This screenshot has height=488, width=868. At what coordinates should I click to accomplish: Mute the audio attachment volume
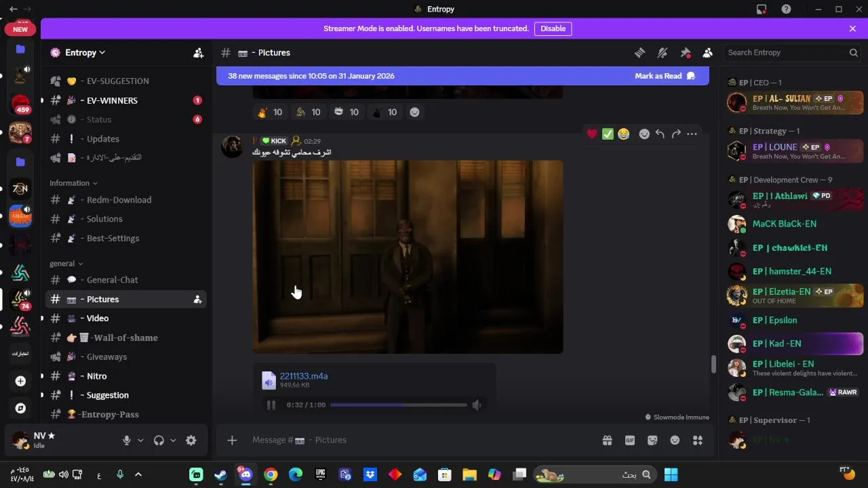[x=477, y=405]
